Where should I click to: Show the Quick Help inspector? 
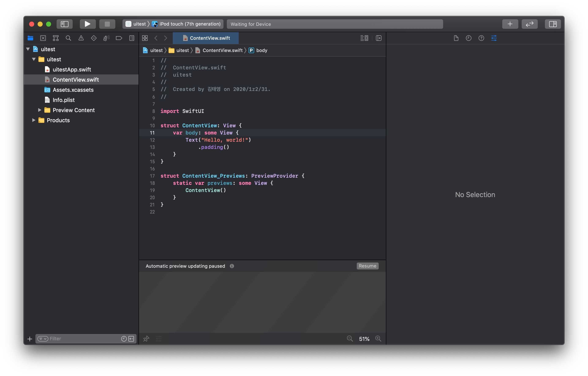click(481, 38)
